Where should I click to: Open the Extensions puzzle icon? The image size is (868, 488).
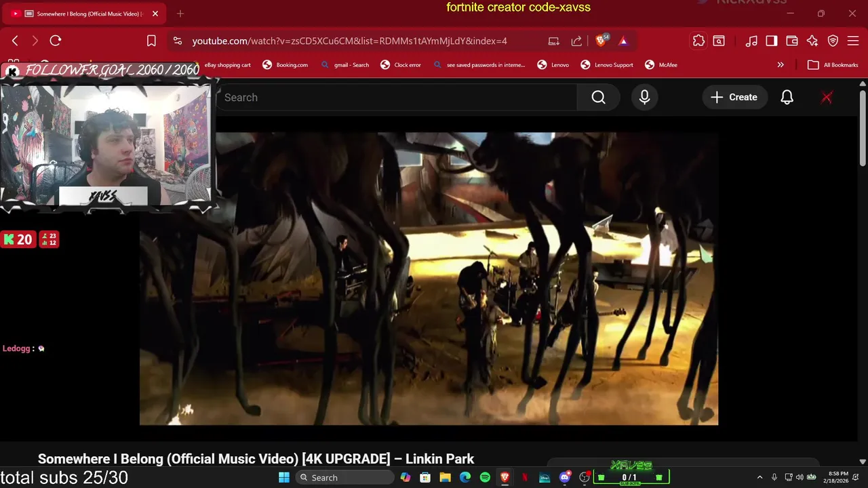coord(698,41)
